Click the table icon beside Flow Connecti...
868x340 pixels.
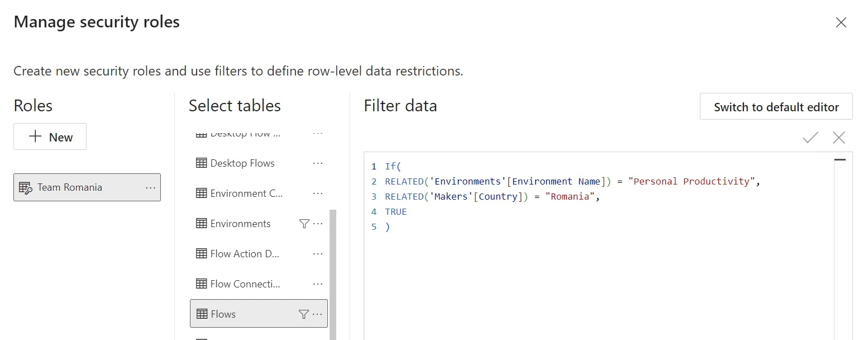[202, 284]
